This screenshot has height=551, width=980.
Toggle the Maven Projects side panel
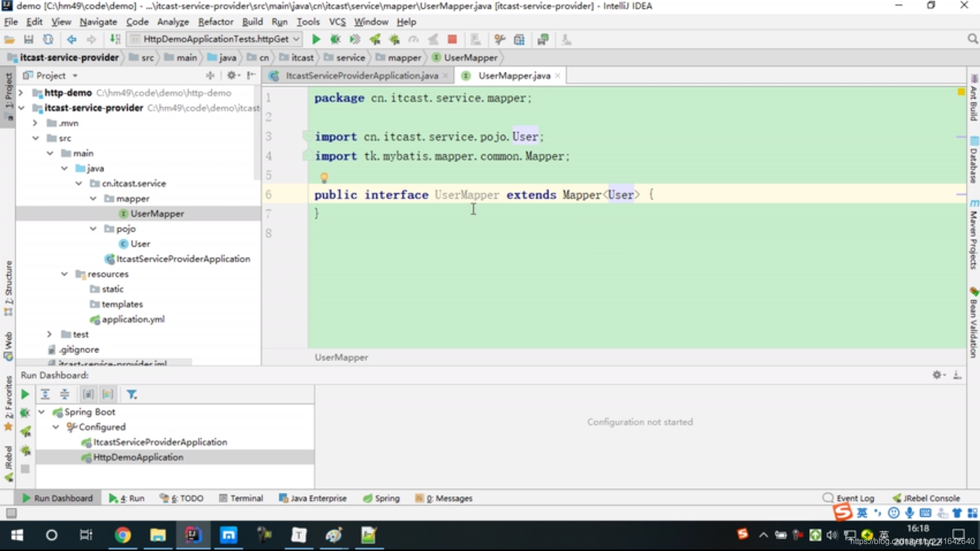974,235
